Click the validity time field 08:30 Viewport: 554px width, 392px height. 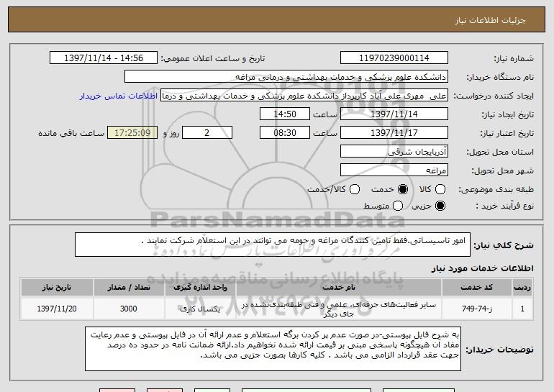pos(285,133)
